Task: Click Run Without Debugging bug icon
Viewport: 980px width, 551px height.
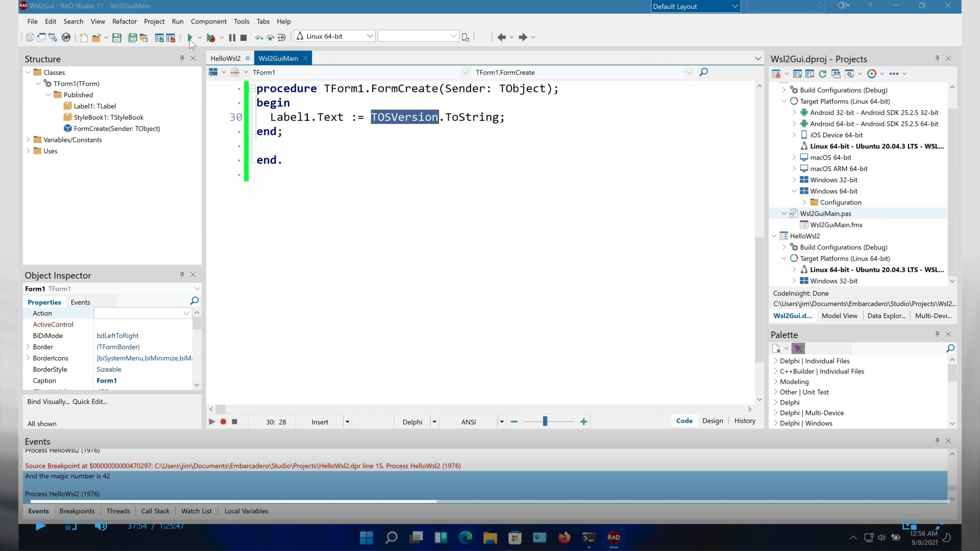Action: pyautogui.click(x=211, y=37)
